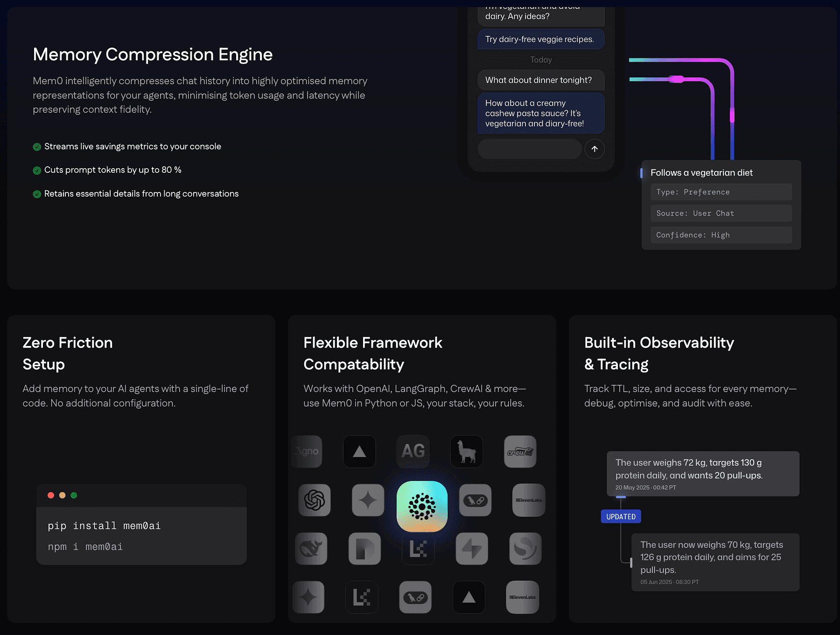Click the OpenAI logo tile
The height and width of the screenshot is (635, 840).
pyautogui.click(x=315, y=500)
